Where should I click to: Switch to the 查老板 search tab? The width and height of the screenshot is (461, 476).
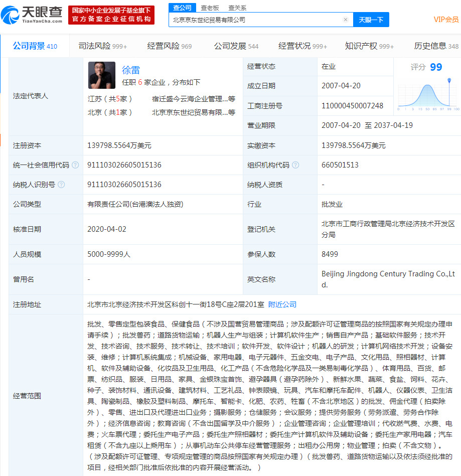tap(210, 8)
